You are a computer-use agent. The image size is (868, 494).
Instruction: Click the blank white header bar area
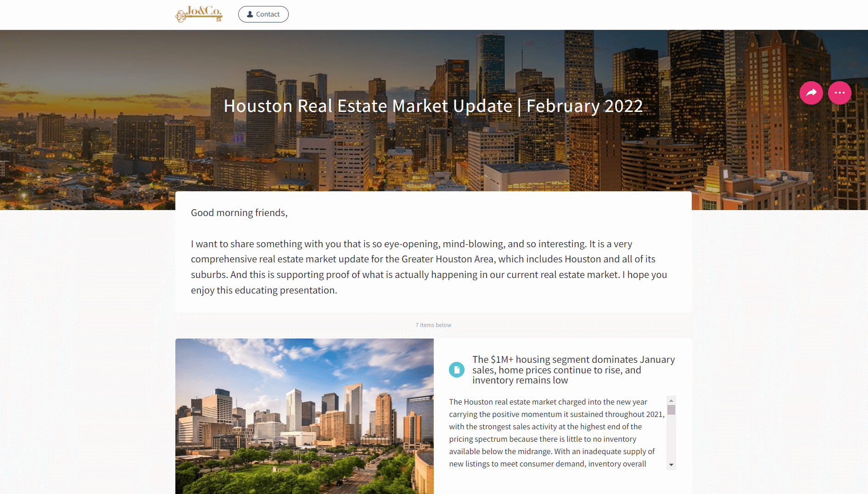pos(551,15)
